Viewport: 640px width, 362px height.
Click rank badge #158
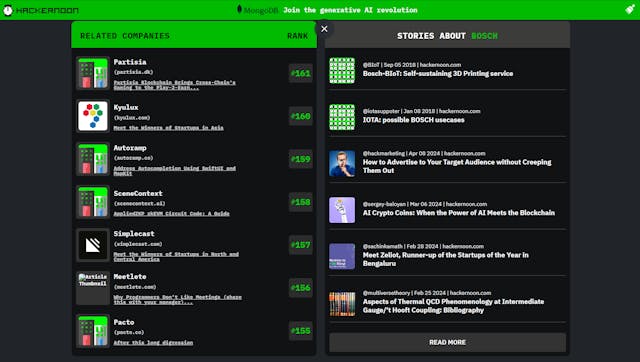click(x=301, y=202)
